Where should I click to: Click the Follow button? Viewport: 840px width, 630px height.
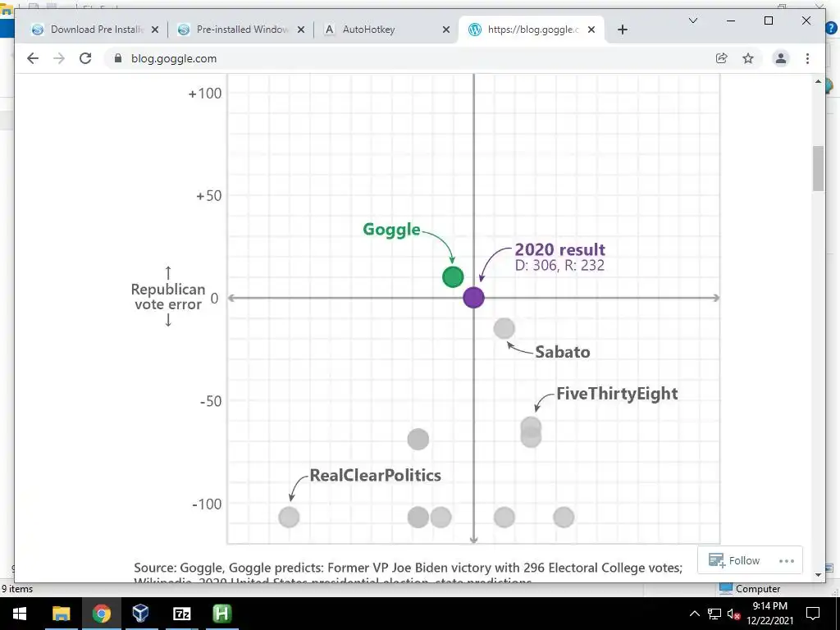coord(734,560)
